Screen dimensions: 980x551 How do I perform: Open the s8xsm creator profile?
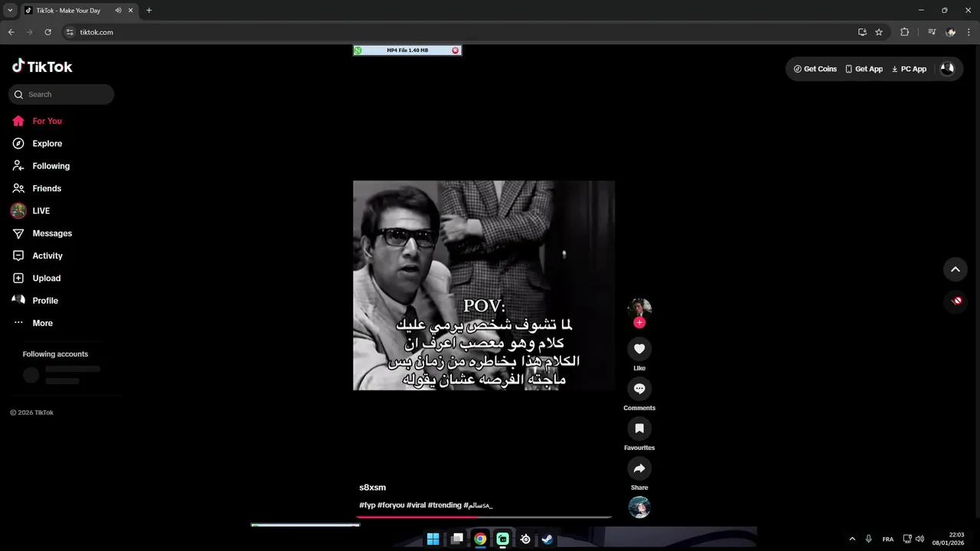click(373, 487)
